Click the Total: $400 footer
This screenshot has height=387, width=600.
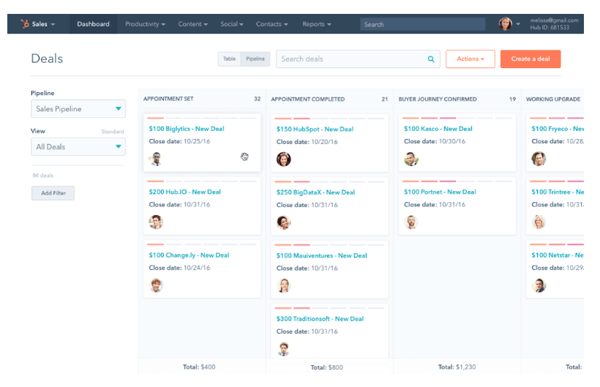(x=199, y=367)
